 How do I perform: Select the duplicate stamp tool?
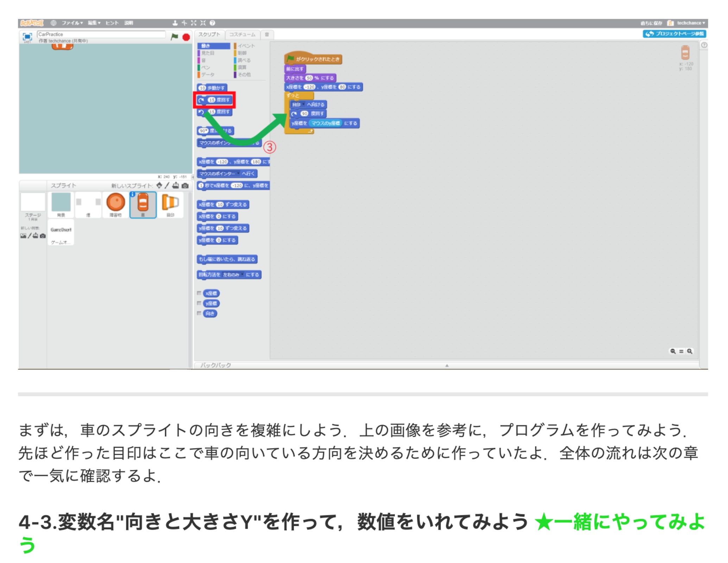(x=175, y=23)
